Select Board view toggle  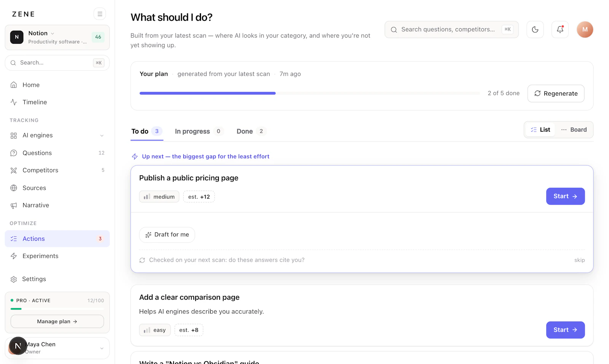tap(574, 130)
